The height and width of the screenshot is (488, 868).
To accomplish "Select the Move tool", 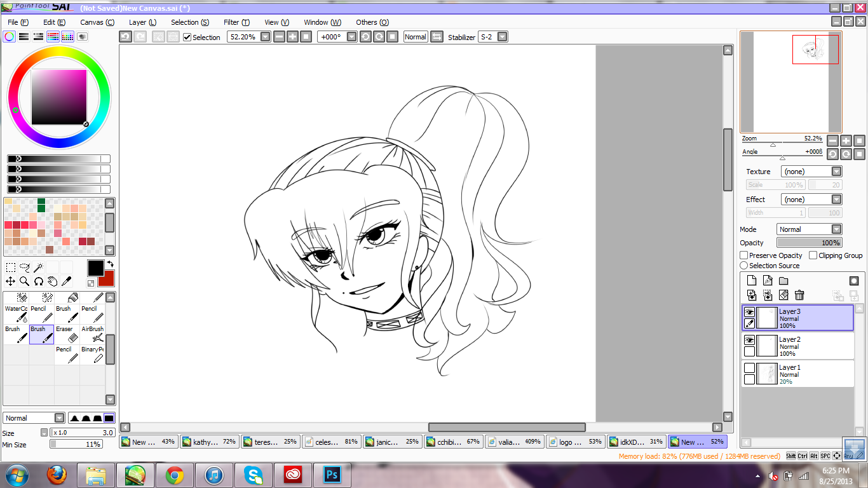I will click(x=11, y=281).
